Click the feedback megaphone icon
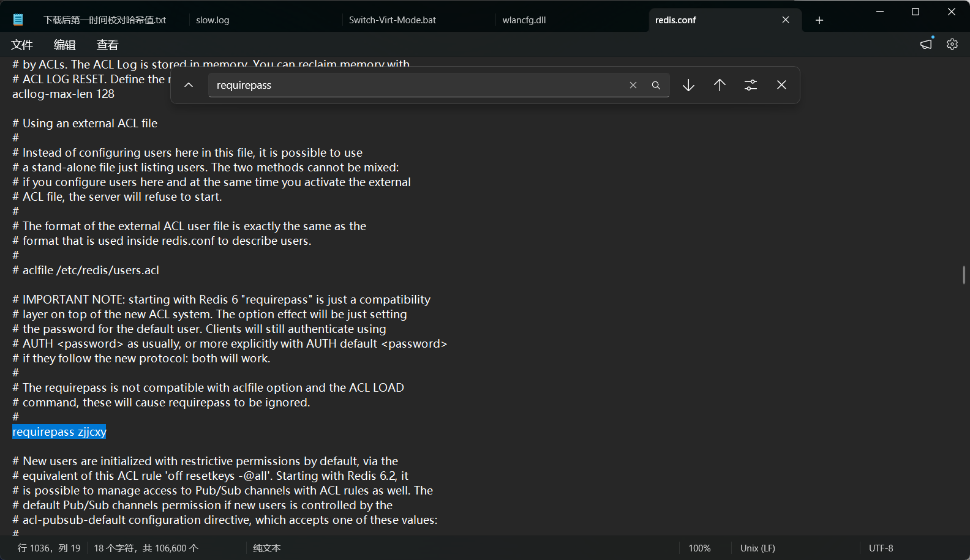 point(927,44)
